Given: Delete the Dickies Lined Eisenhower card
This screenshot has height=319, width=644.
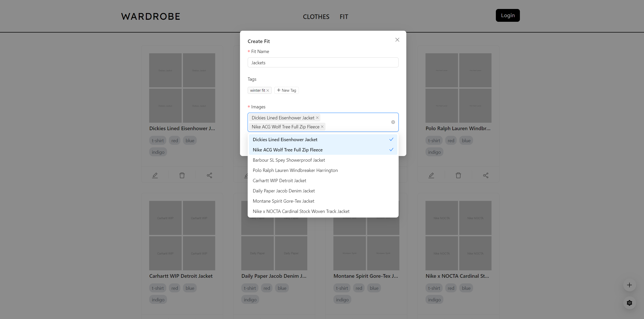Looking at the screenshot, I should [182, 175].
